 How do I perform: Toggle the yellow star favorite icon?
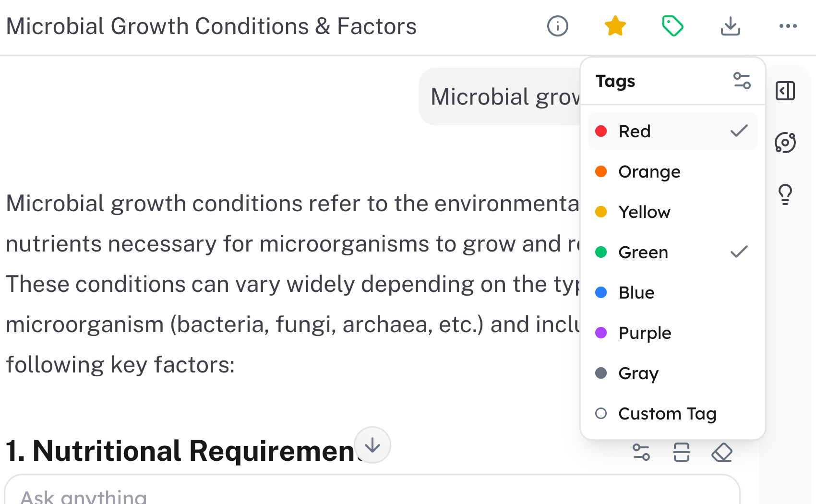pyautogui.click(x=615, y=26)
